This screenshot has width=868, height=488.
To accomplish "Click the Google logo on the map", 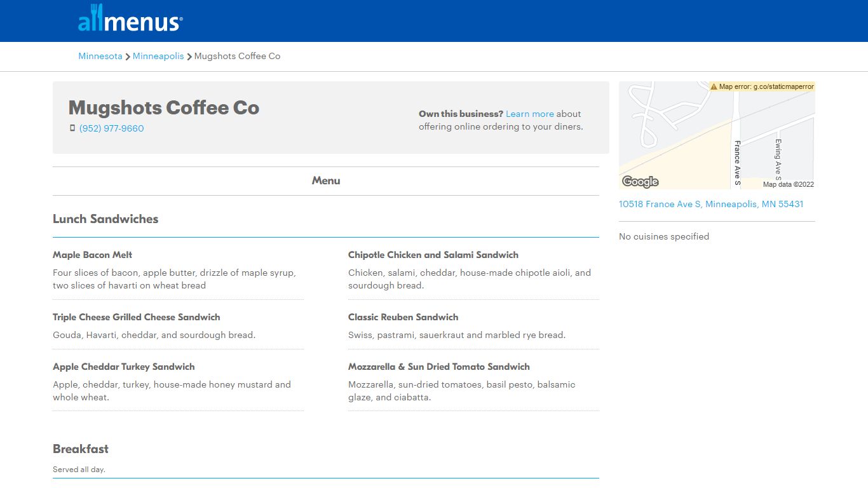I will coord(640,182).
